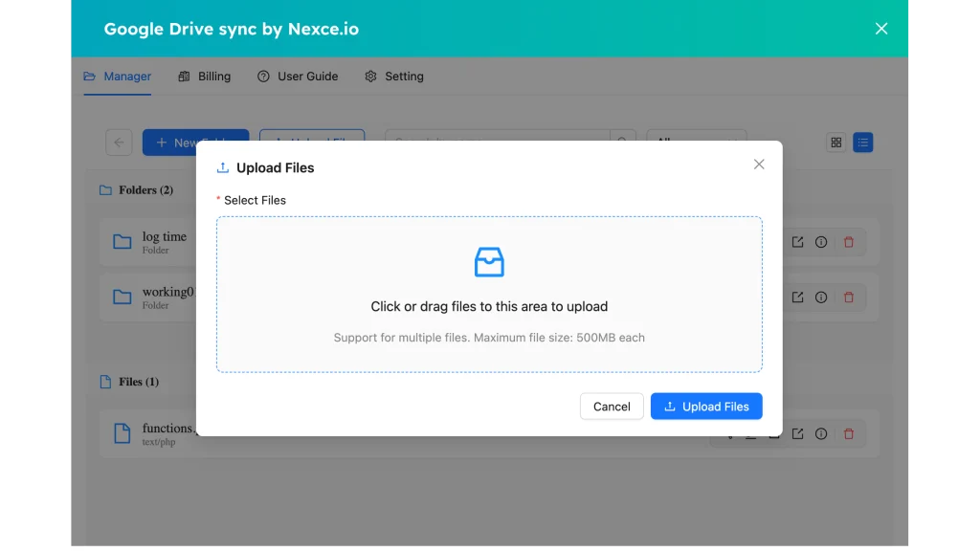The width and height of the screenshot is (980, 551).
Task: Close the Google Drive sync window
Action: point(881,29)
